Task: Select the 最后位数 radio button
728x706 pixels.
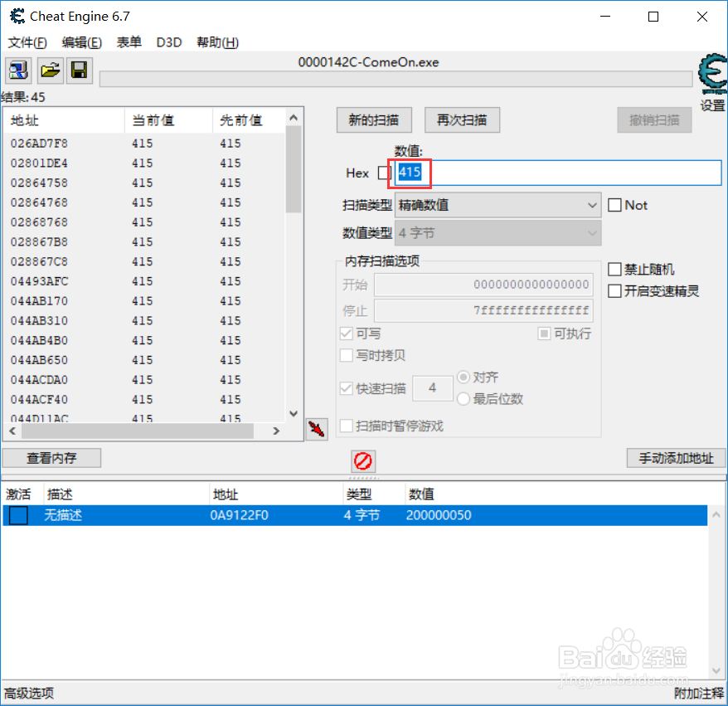Action: tap(463, 398)
